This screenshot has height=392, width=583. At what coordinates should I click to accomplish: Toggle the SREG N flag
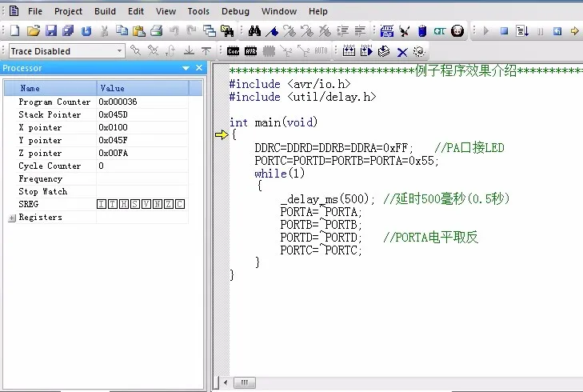tap(158, 204)
